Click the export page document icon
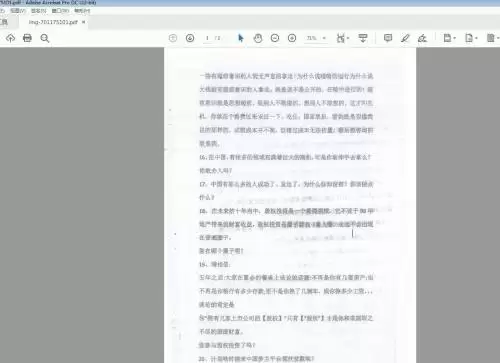Viewport: 500px width, 363px height. pyautogui.click(x=469, y=38)
